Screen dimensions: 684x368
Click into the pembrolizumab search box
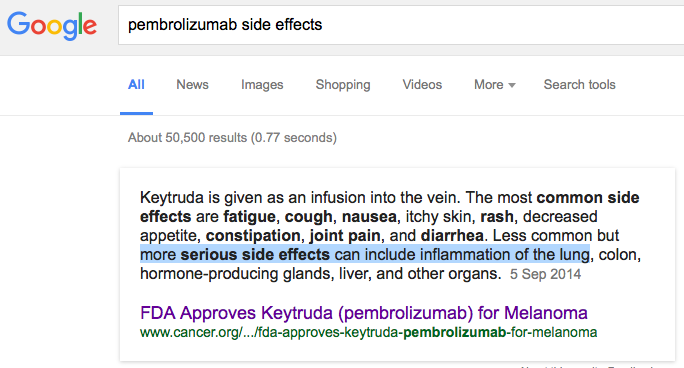(x=401, y=25)
